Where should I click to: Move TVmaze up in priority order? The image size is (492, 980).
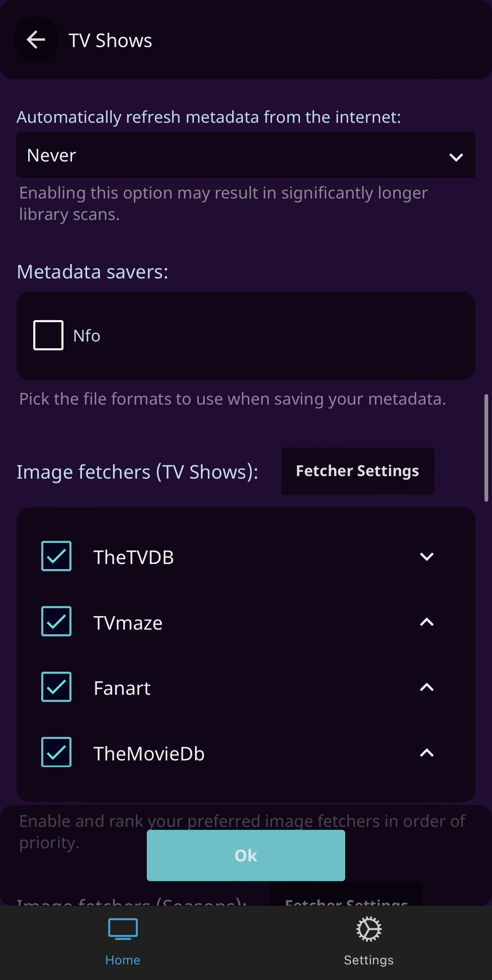426,622
